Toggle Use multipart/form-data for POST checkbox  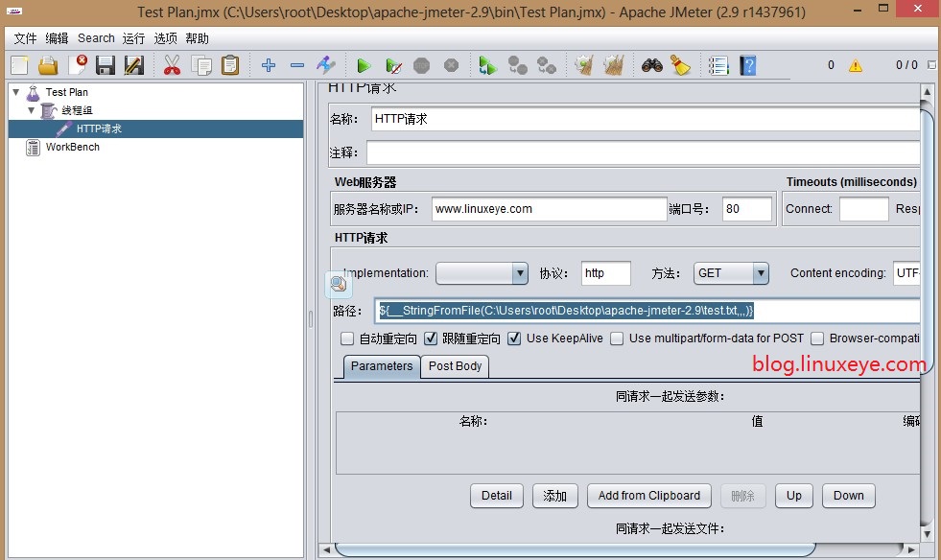[x=617, y=338]
